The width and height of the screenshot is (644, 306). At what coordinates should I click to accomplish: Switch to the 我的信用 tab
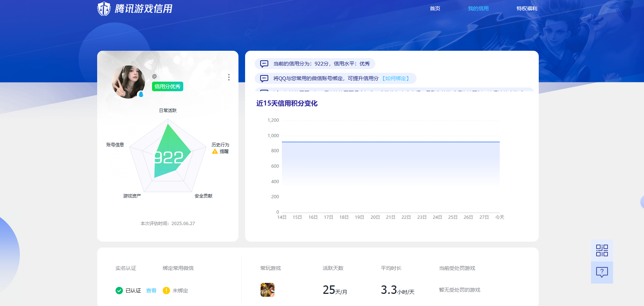click(478, 8)
